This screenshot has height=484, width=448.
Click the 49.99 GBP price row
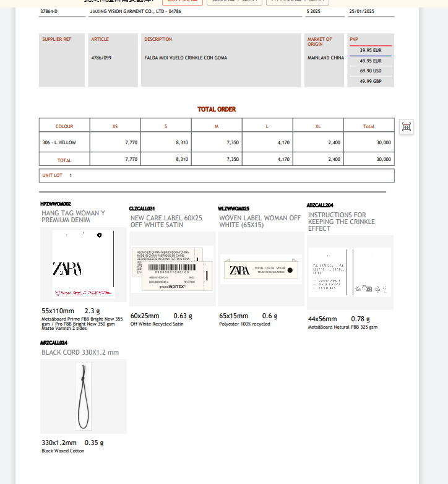tap(371, 81)
